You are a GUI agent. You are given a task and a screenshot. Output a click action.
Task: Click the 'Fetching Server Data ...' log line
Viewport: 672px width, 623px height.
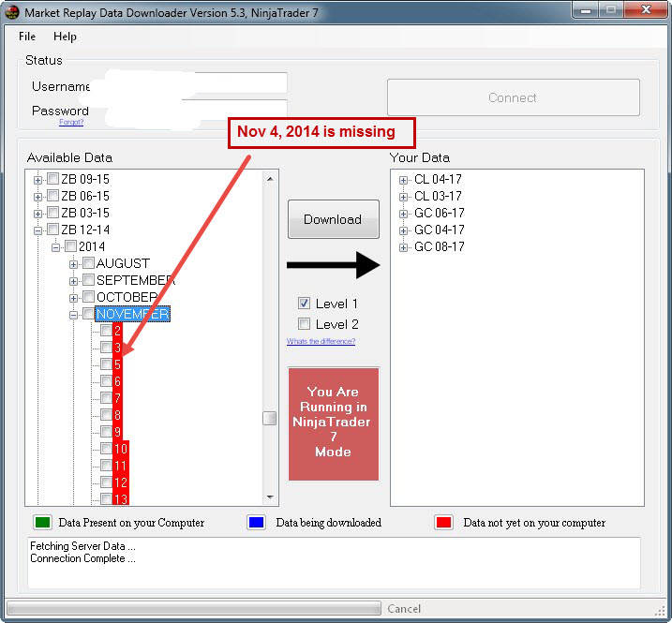(x=82, y=546)
